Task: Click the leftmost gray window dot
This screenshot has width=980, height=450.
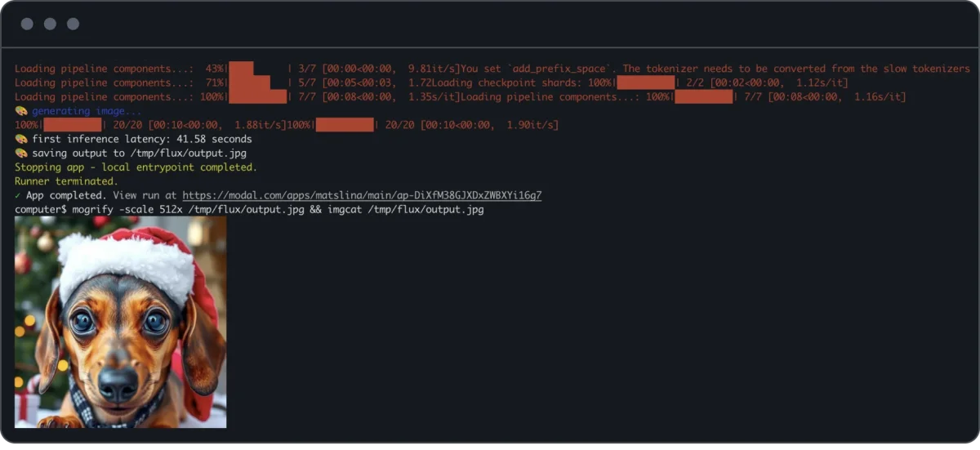Action: pyautogui.click(x=27, y=24)
